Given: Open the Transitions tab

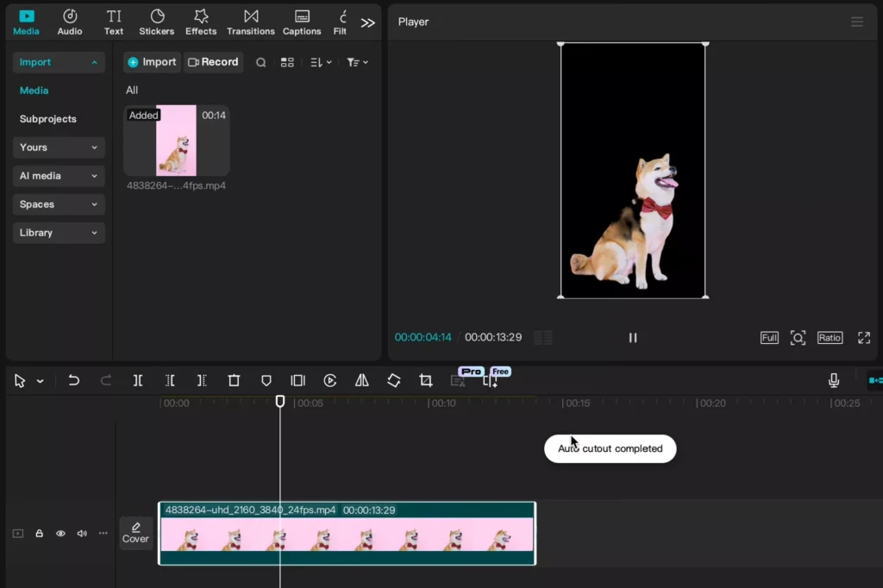Looking at the screenshot, I should click(x=251, y=22).
